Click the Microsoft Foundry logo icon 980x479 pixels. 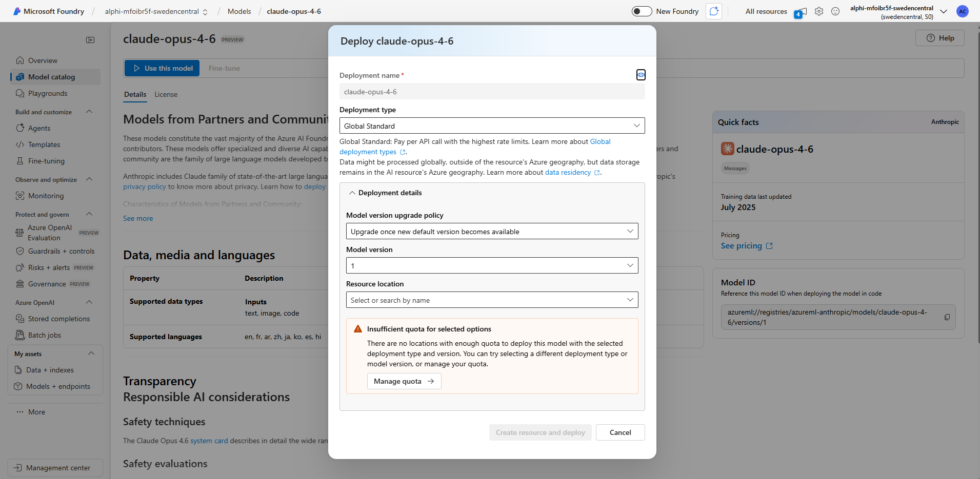[17, 11]
